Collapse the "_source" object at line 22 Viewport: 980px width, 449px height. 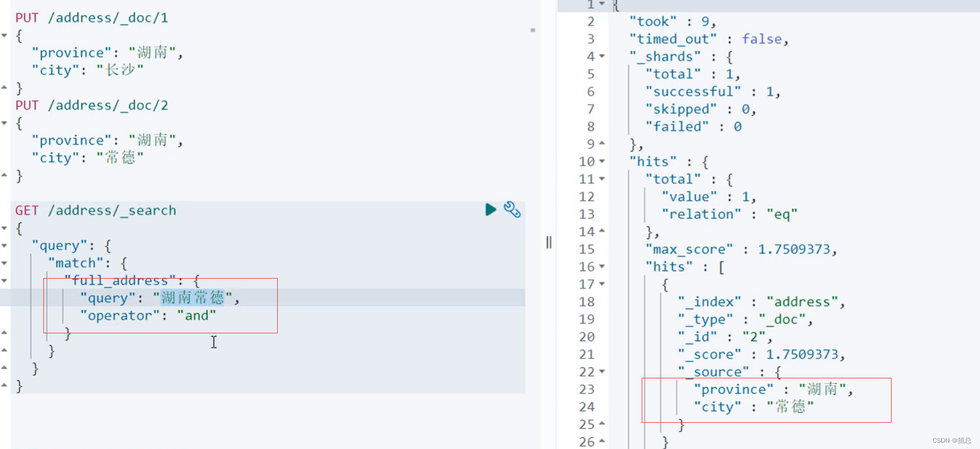pos(602,372)
